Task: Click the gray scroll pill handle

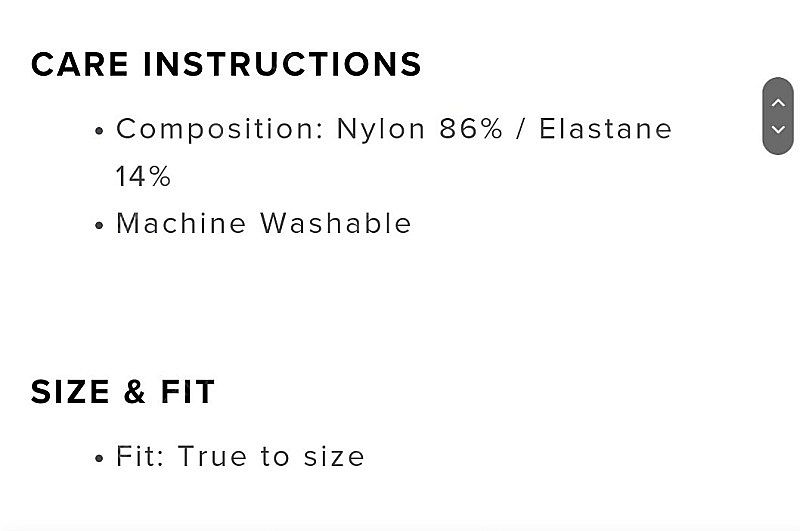Action: 778,116
